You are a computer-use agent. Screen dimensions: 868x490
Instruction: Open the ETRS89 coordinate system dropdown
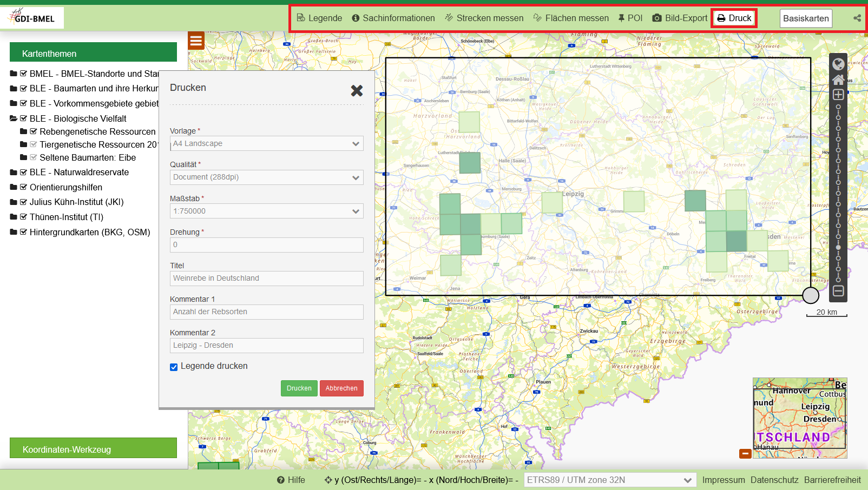click(x=609, y=480)
